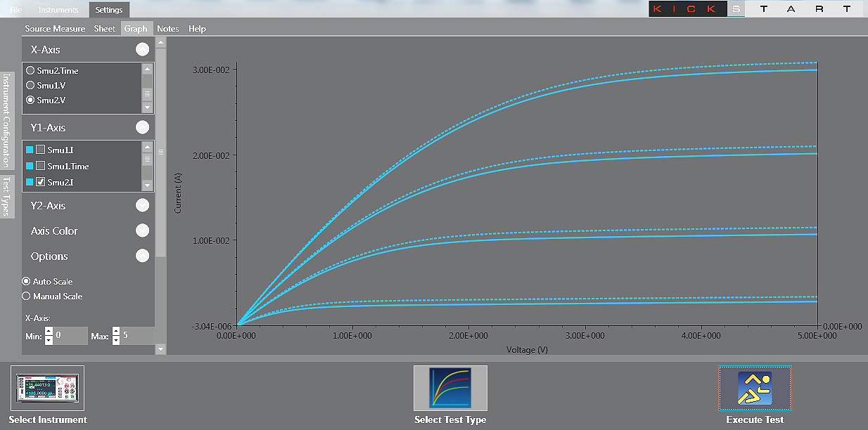The width and height of the screenshot is (868, 430).
Task: Choose the Auto Scale radio option
Action: click(27, 281)
